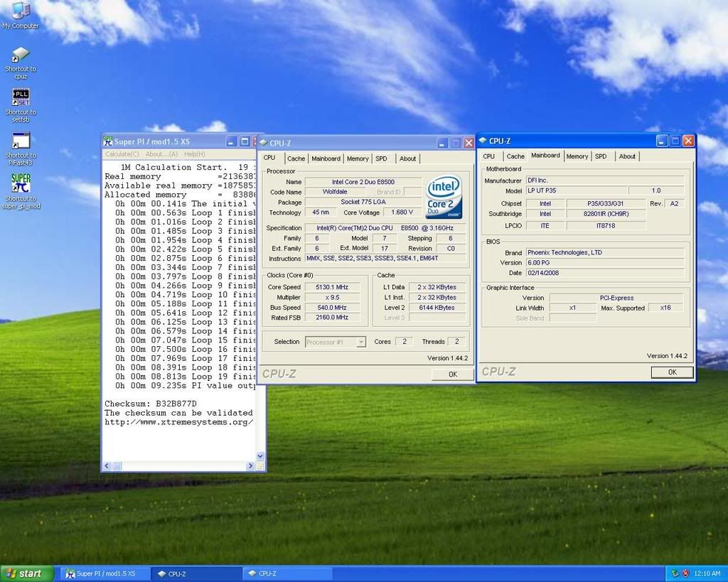Click OK in right CPU-Z window
Viewport: 728px width, 582px height.
click(x=672, y=372)
